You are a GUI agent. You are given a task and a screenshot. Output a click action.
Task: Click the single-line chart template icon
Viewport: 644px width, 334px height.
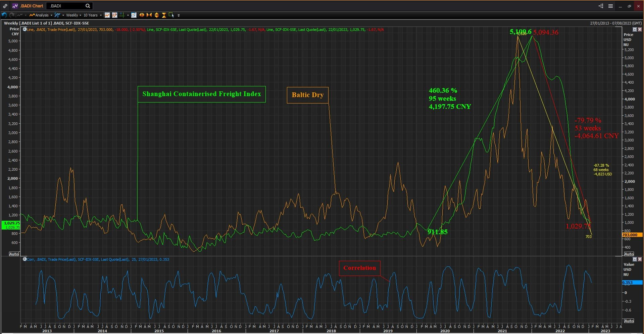click(107, 15)
